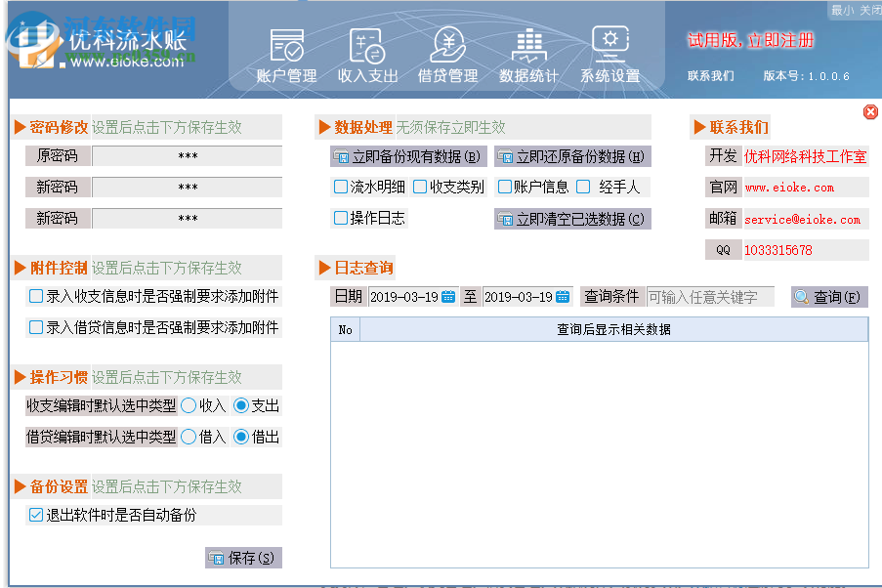Enable the 操作日志 checkbox
This screenshot has width=882, height=588.
340,219
